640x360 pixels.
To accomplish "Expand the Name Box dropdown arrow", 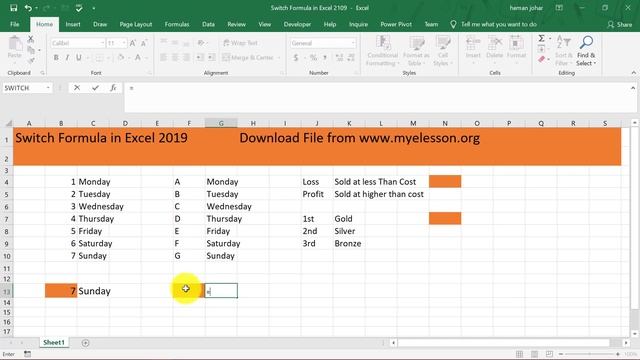I will pos(48,88).
